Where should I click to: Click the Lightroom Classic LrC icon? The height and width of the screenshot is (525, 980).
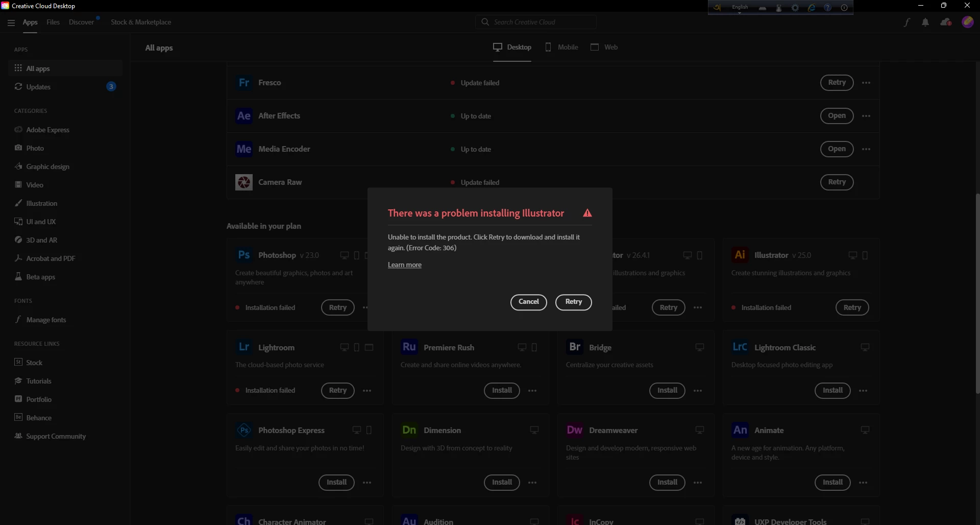(x=740, y=347)
